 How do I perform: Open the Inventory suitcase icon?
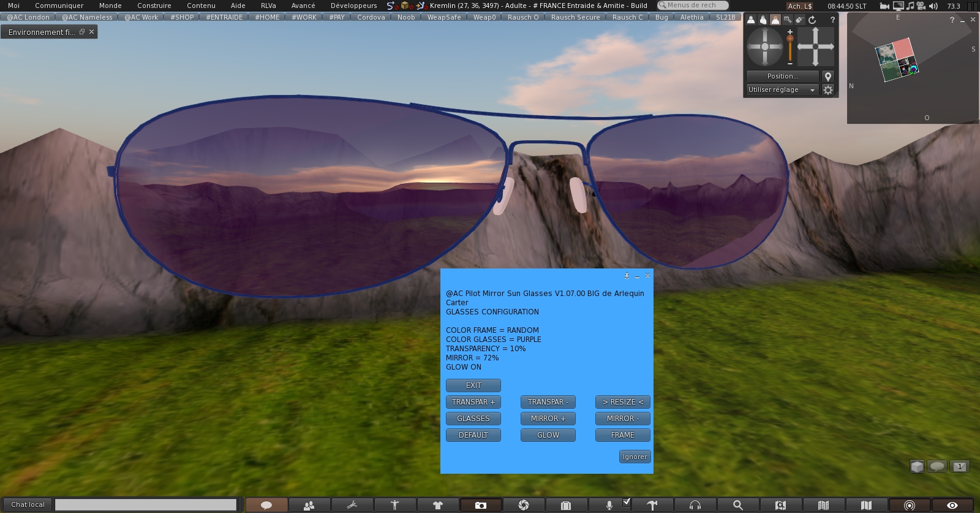(x=566, y=505)
